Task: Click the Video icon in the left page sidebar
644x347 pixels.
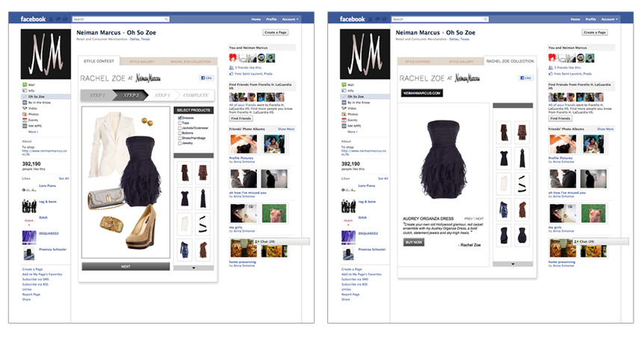Action: [25, 108]
